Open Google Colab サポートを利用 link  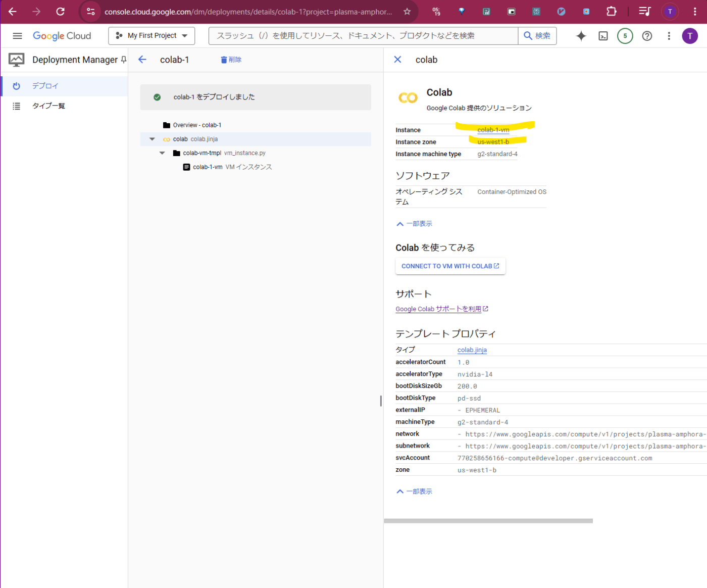[442, 309]
